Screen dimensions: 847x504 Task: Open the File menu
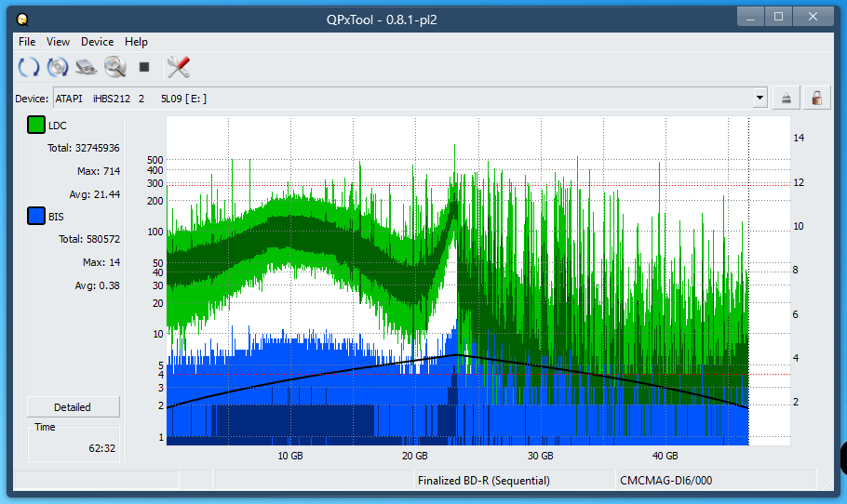click(27, 42)
